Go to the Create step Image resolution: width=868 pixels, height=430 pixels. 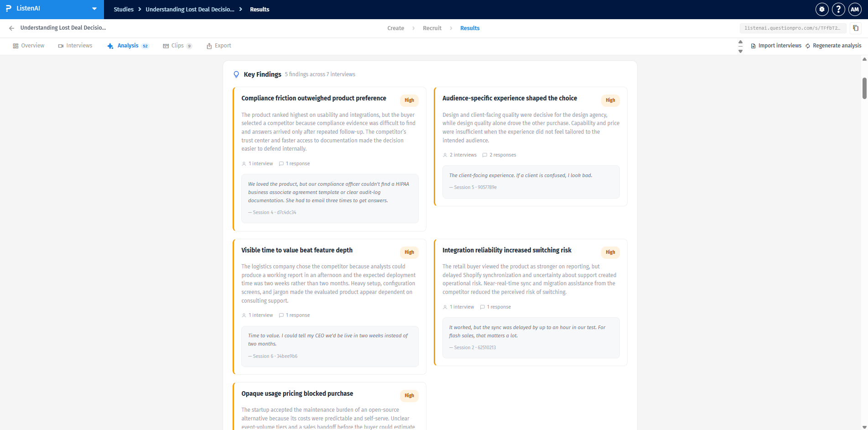coord(395,28)
